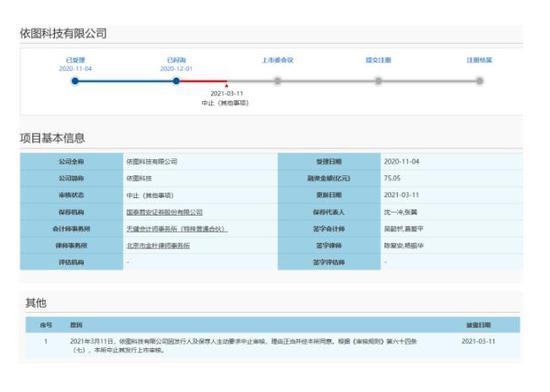Click row number 1 in the 其他 table
Screen dimensions: 550x392
point(46,341)
